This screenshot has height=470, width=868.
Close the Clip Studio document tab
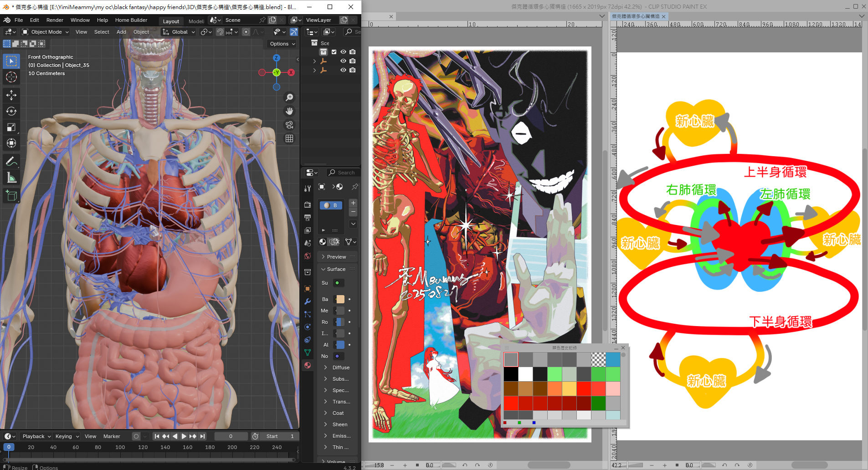pyautogui.click(x=663, y=16)
